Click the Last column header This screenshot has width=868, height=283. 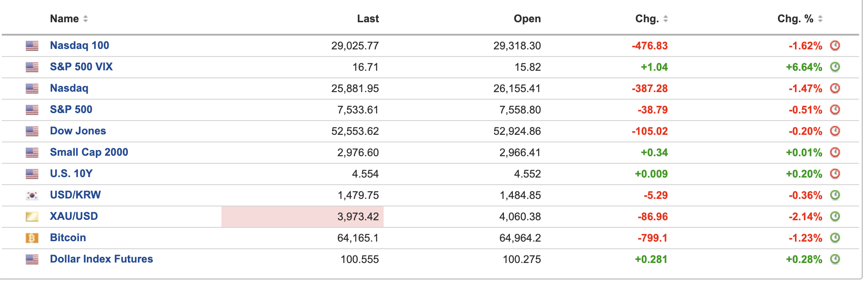368,19
